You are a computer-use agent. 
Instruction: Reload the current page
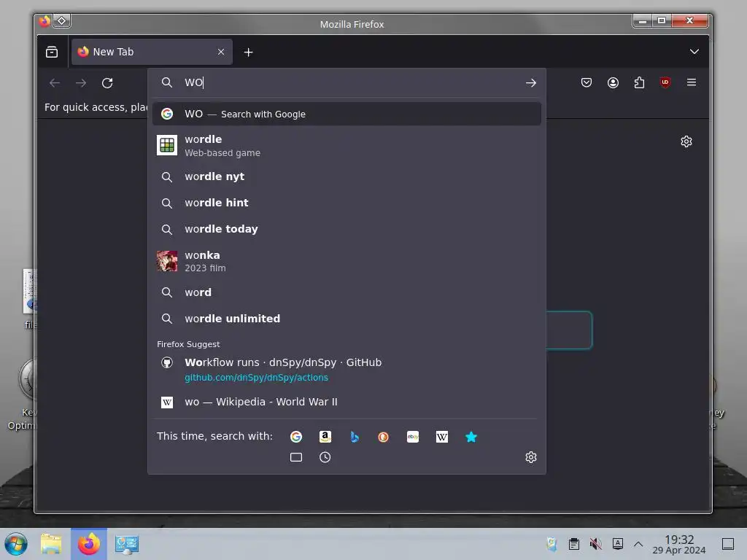(x=107, y=83)
